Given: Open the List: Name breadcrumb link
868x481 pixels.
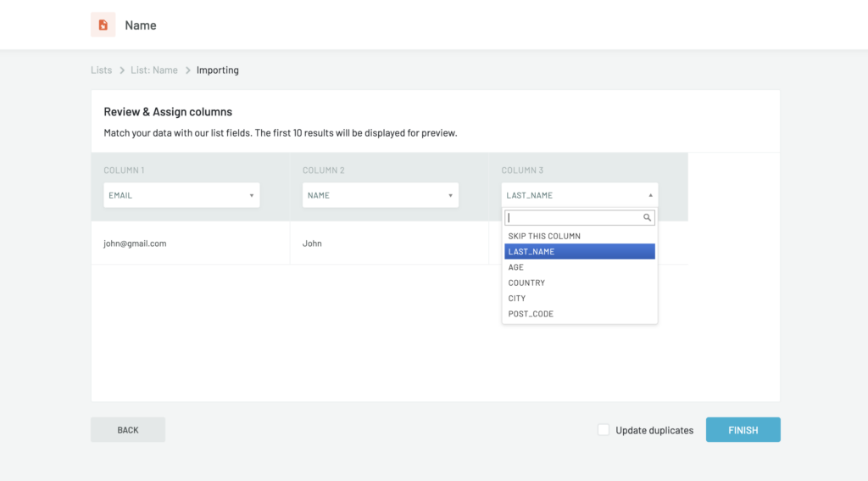Looking at the screenshot, I should click(154, 70).
